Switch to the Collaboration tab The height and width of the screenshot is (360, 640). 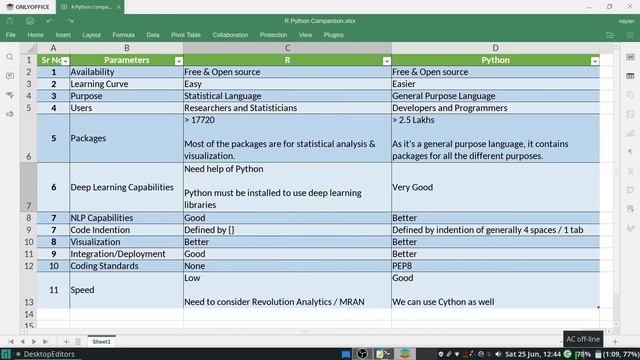pos(230,35)
